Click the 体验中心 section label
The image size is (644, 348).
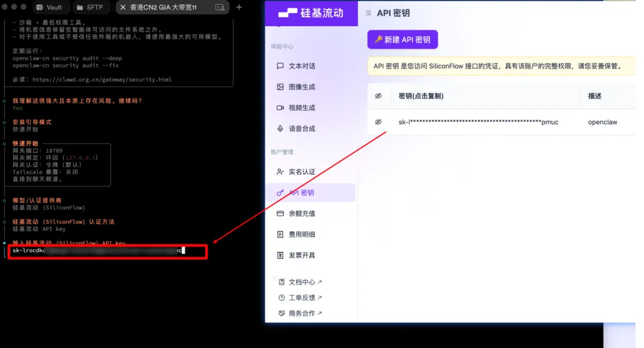(281, 47)
